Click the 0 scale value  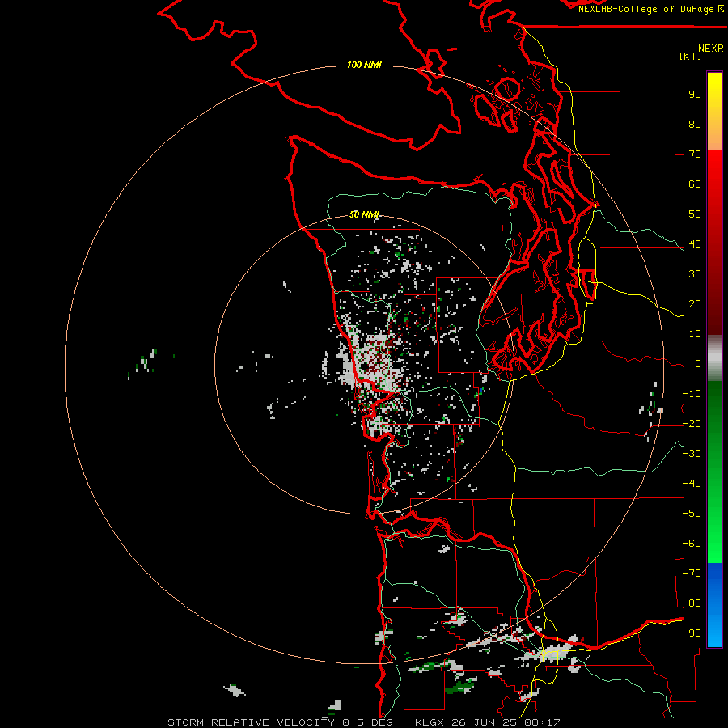click(x=698, y=364)
